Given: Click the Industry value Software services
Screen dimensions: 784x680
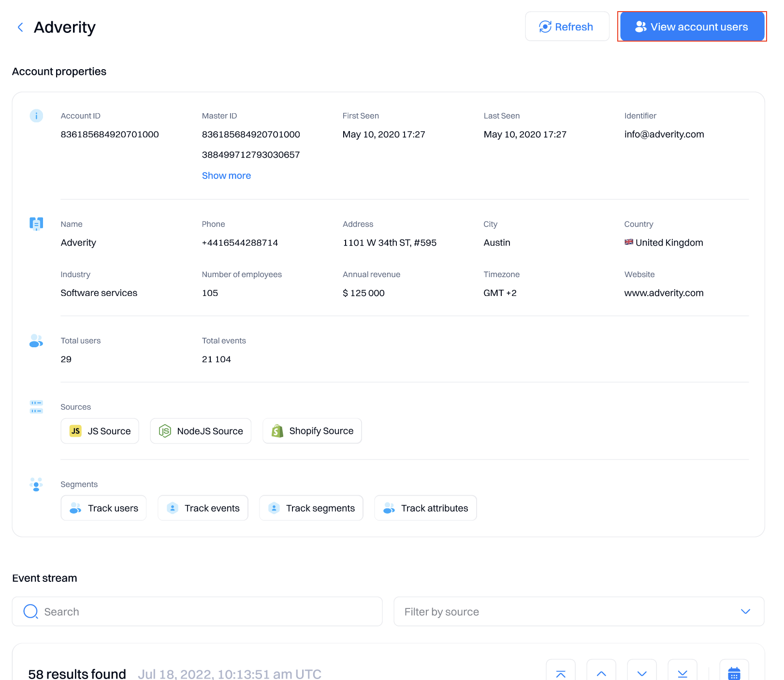Looking at the screenshot, I should click(99, 293).
